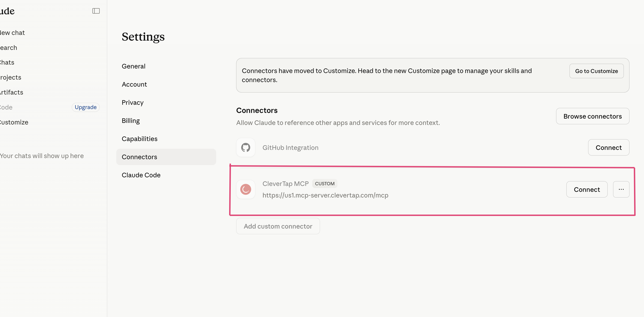This screenshot has height=317, width=644.
Task: Click the GitHub Integration label
Action: 290,148
